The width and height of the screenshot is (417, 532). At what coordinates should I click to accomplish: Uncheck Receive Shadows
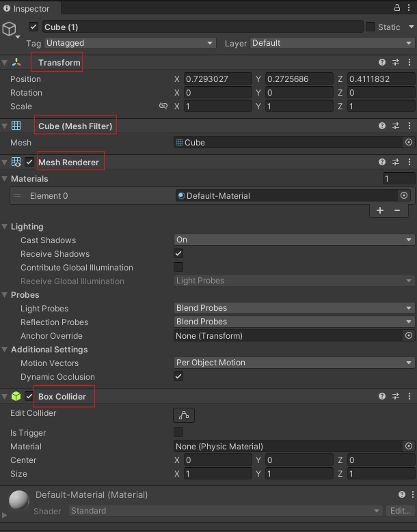click(x=178, y=253)
